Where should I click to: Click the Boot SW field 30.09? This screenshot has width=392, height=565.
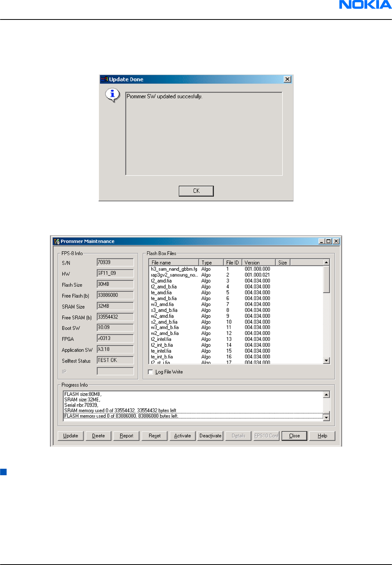click(115, 327)
